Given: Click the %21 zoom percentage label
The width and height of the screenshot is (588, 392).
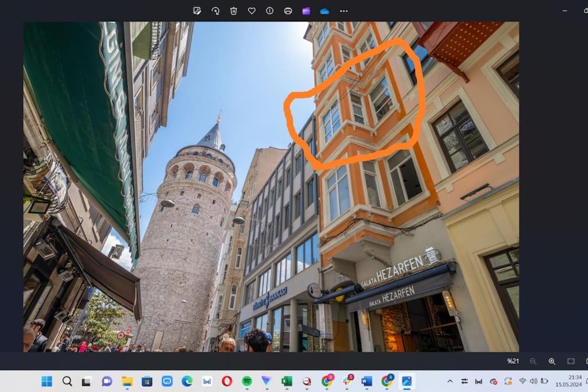Looking at the screenshot, I should click(x=513, y=361).
